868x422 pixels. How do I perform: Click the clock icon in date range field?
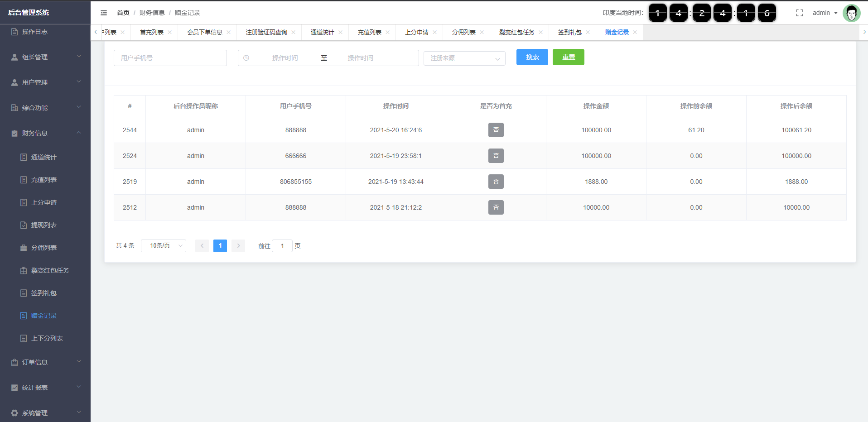click(246, 58)
